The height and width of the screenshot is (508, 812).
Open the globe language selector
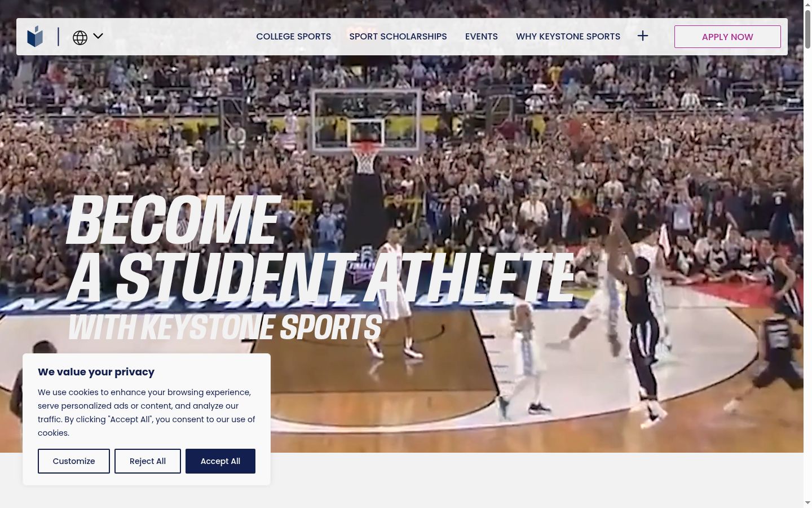80,37
